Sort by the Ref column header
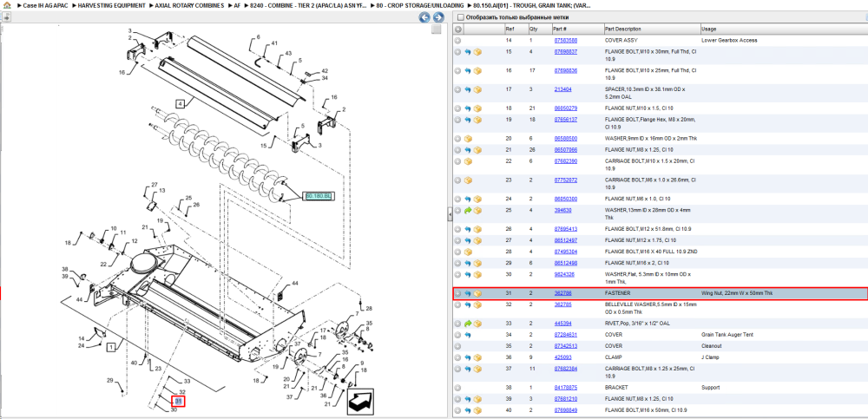The height and width of the screenshot is (419, 868). [x=516, y=29]
